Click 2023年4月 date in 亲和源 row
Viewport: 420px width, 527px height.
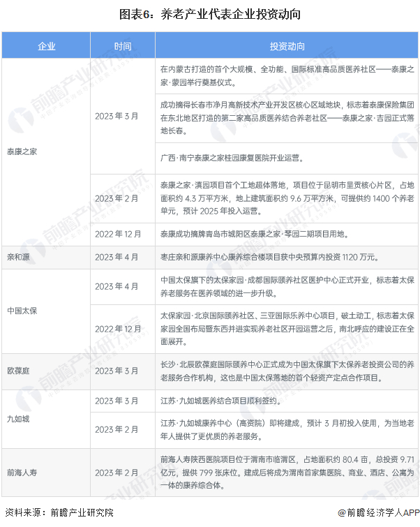tap(123, 258)
